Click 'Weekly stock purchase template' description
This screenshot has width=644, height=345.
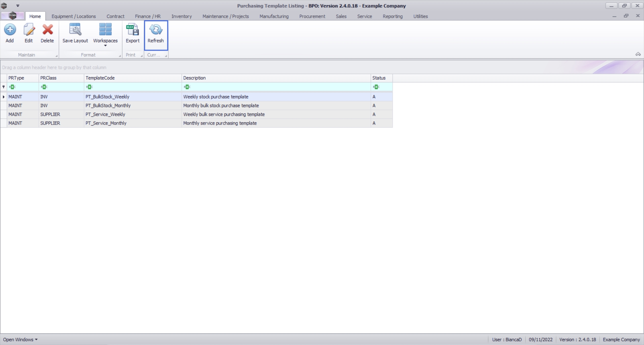216,97
